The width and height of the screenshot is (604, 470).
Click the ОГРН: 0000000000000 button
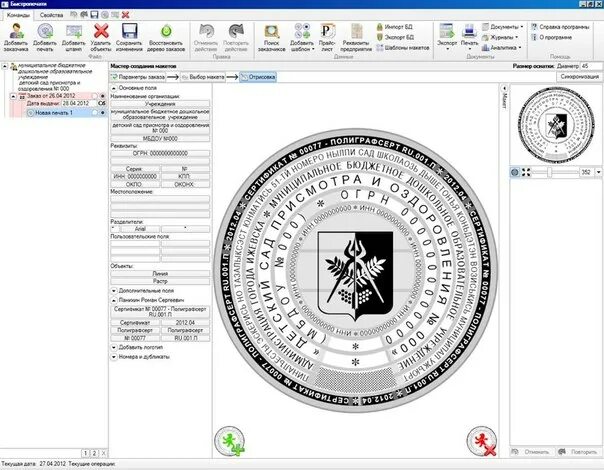tap(160, 153)
